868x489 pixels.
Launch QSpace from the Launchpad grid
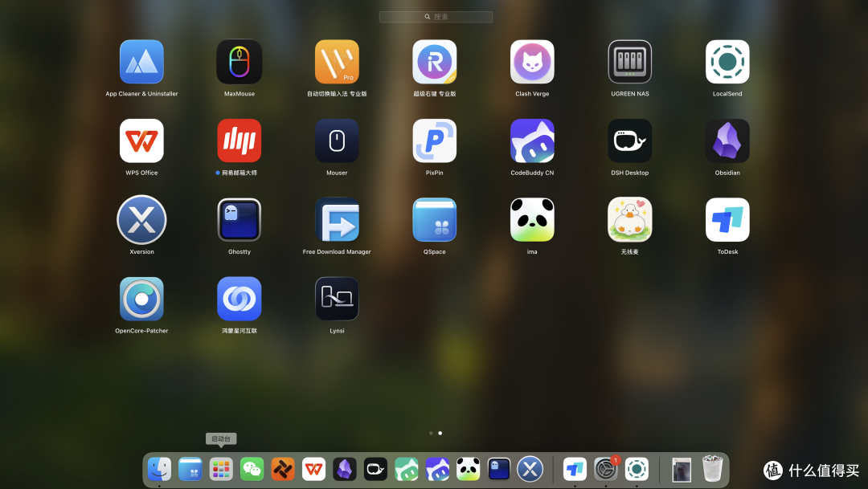click(435, 220)
